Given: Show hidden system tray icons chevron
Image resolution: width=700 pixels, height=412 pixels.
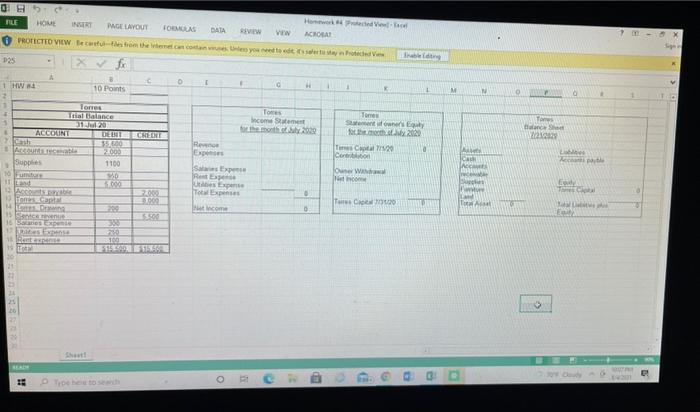Looking at the screenshot, I should (x=592, y=374).
